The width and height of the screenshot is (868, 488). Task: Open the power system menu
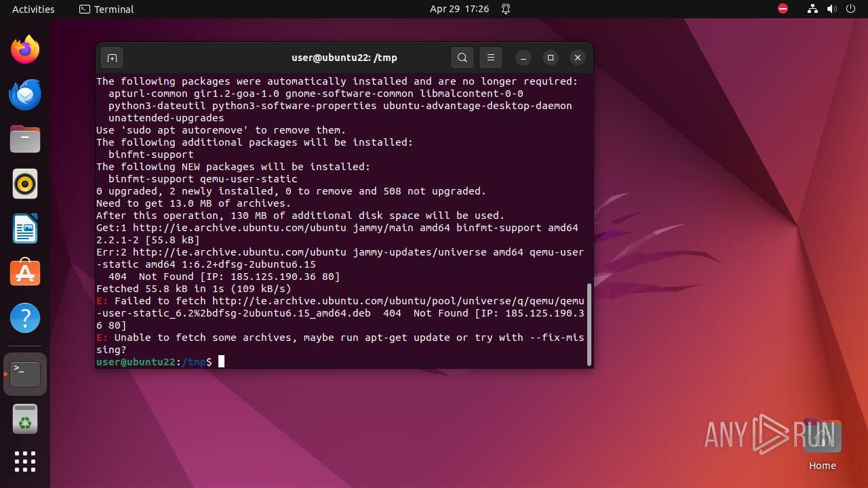850,9
